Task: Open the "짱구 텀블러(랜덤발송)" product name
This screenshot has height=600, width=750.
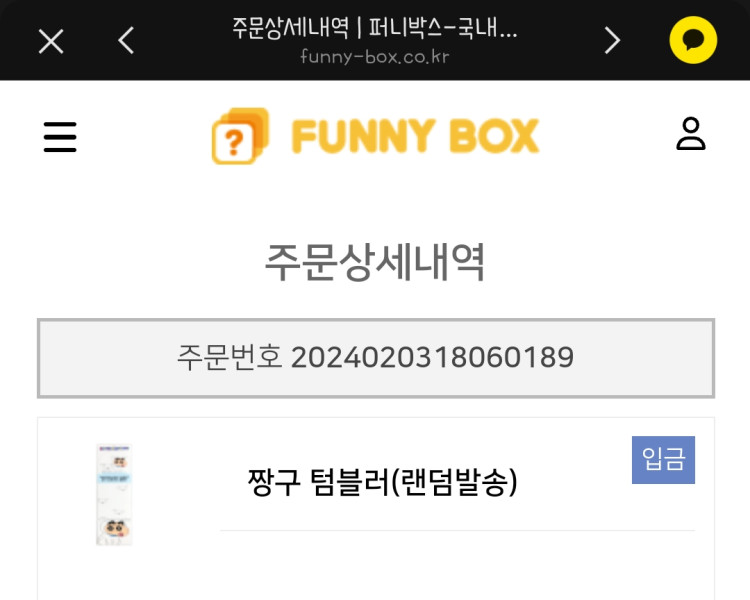Action: [x=382, y=483]
